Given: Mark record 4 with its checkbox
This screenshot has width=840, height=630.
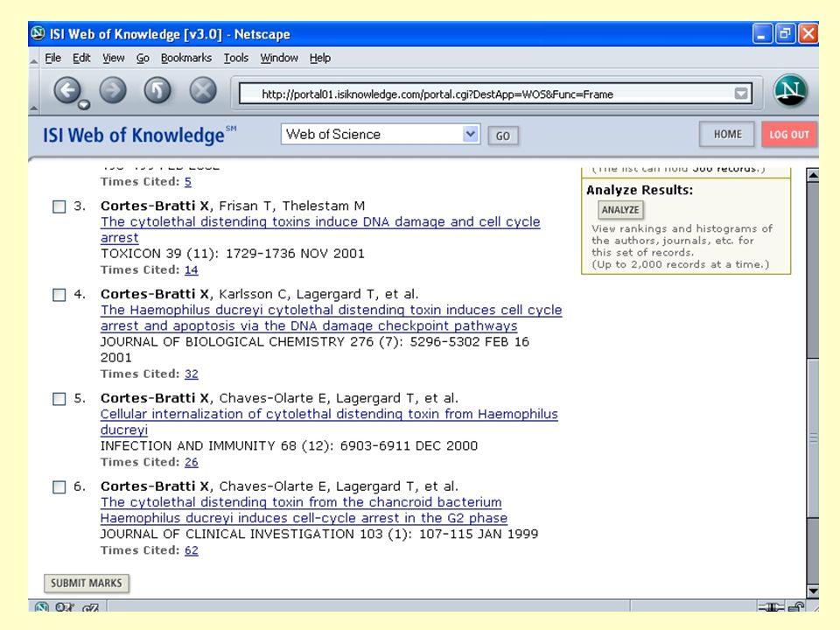Looking at the screenshot, I should [59, 295].
